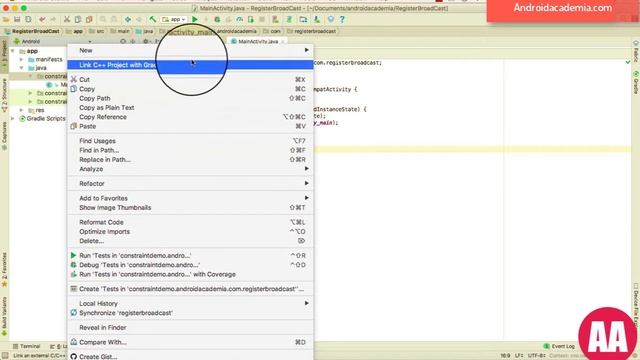
Task: Open the Structure side panel tab
Action: 4,95
